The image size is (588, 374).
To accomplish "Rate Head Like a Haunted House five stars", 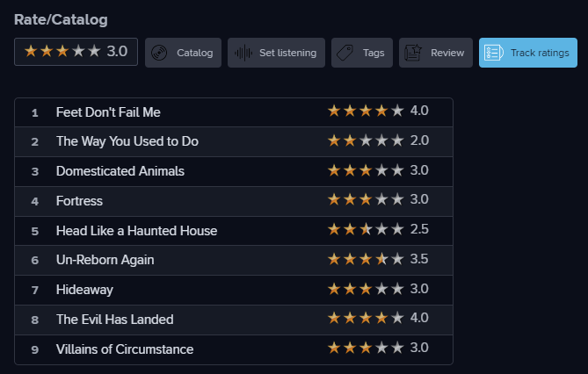I will coord(397,229).
